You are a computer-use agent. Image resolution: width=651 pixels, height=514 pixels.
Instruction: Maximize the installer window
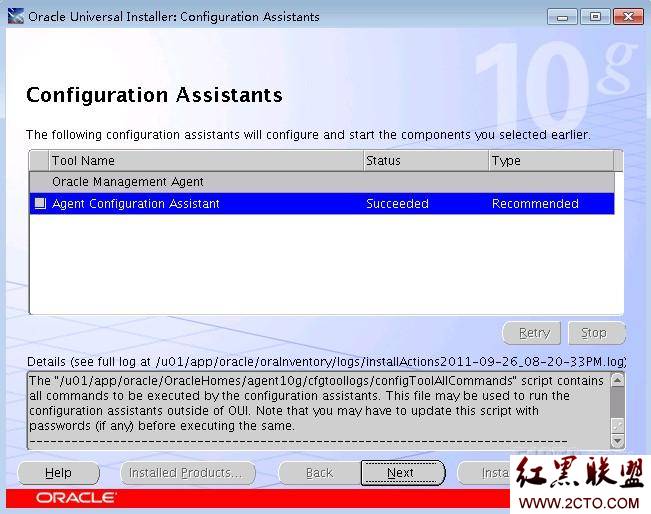[595, 16]
